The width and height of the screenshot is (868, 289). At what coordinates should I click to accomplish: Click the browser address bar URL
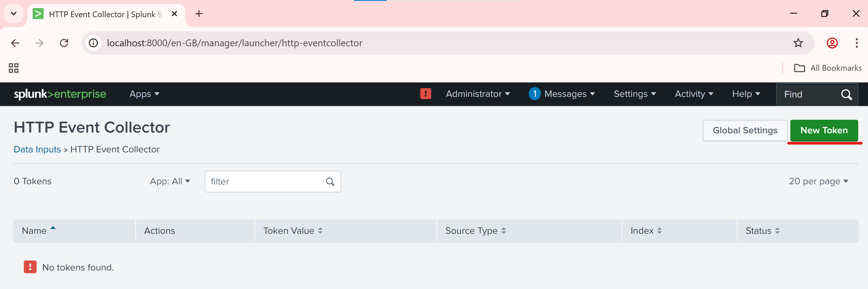click(x=235, y=43)
